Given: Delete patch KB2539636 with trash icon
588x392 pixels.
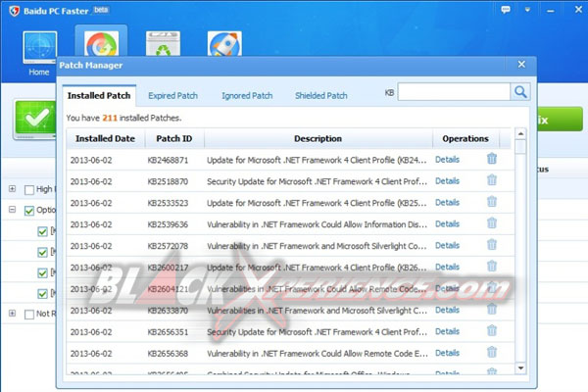Looking at the screenshot, I should click(x=492, y=222).
